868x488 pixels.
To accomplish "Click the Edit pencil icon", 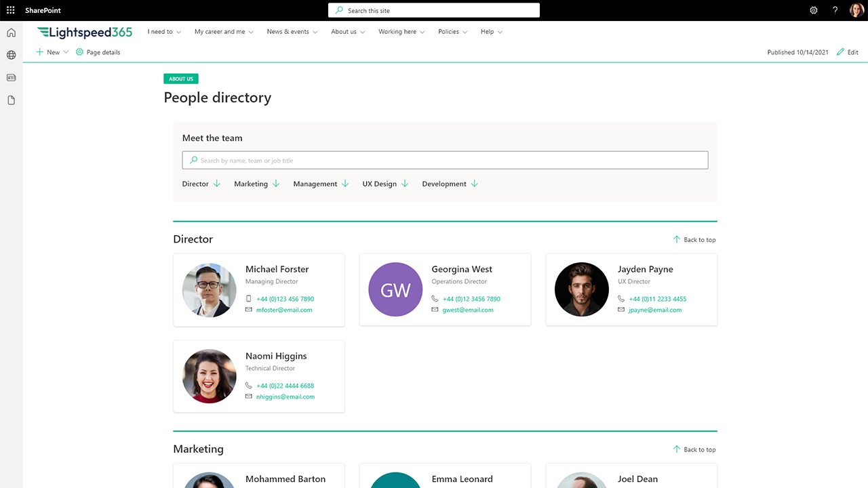I will pyautogui.click(x=841, y=52).
